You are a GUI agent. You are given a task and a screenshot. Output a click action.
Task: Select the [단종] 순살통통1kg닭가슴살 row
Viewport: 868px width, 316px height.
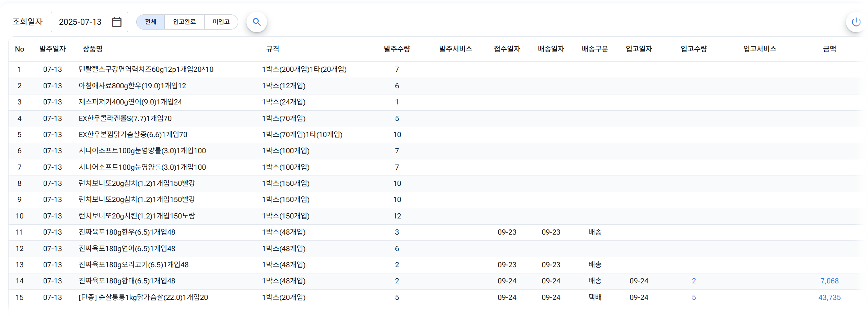[143, 297]
